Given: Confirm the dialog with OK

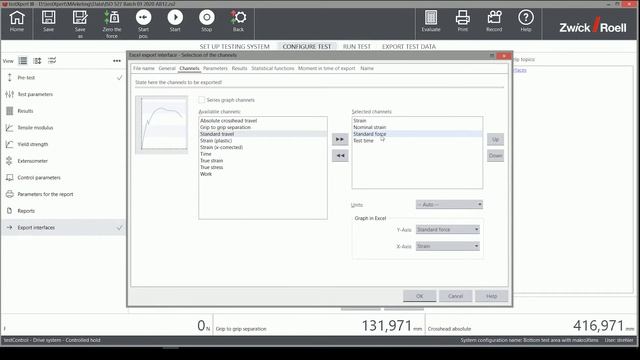Looking at the screenshot, I should 420,296.
